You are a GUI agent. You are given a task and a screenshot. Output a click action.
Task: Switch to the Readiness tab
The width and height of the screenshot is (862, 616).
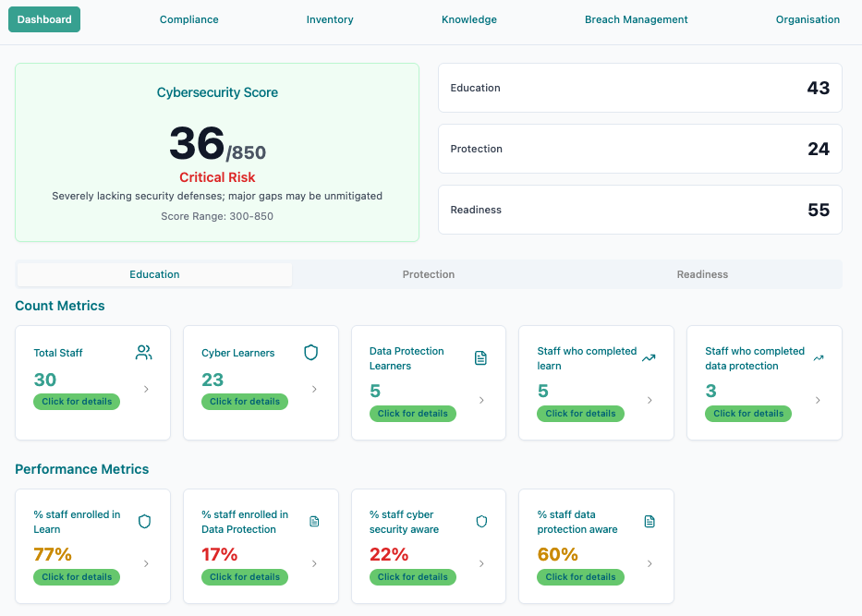coord(702,274)
